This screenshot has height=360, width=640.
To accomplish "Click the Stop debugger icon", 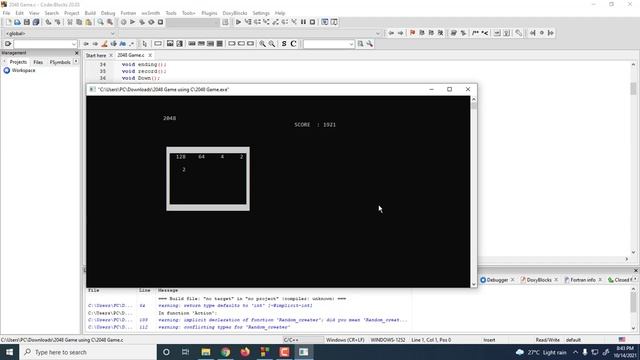I will pyautogui.click(x=313, y=22).
